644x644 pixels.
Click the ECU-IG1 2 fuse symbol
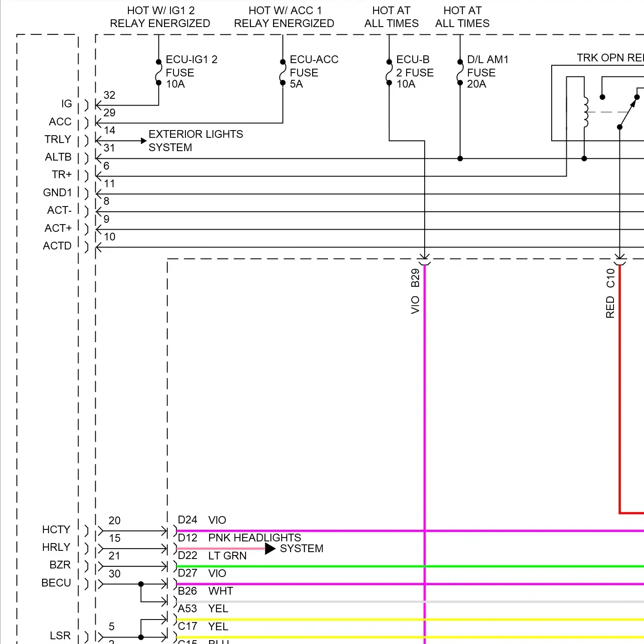click(x=158, y=73)
